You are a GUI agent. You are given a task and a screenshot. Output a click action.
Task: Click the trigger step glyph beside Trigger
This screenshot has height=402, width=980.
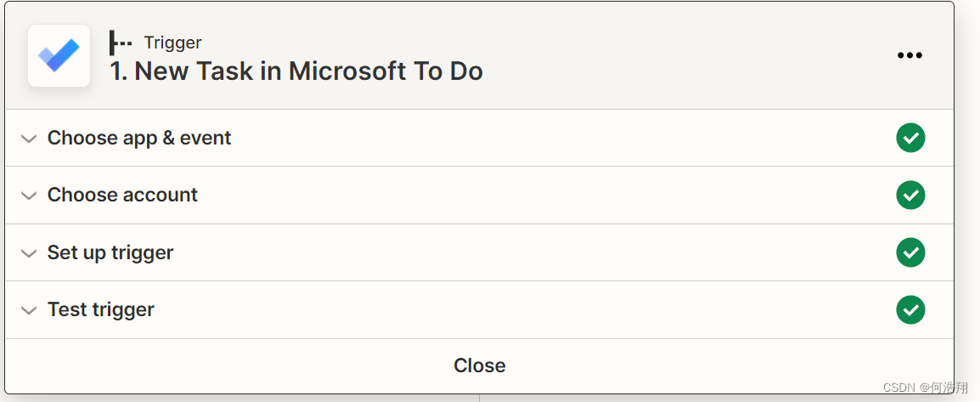coord(121,42)
